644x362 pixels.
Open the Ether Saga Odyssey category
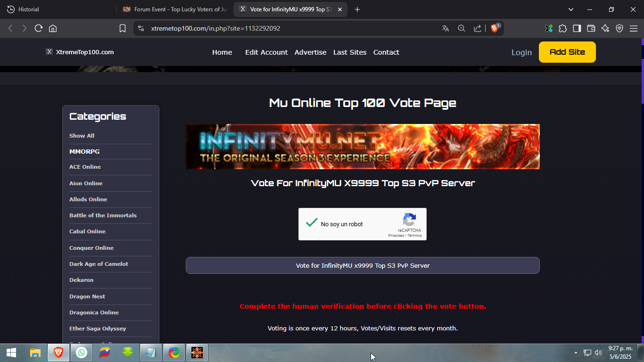[x=98, y=329]
